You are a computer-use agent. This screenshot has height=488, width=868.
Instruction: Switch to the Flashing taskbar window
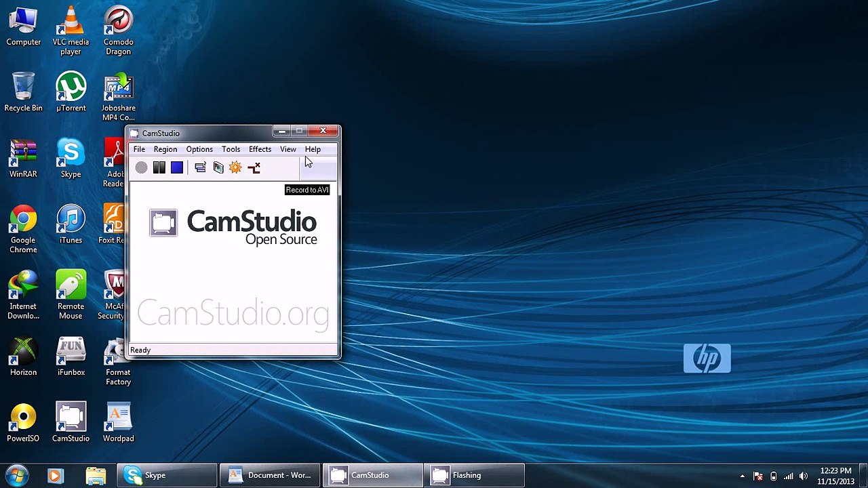pos(475,475)
